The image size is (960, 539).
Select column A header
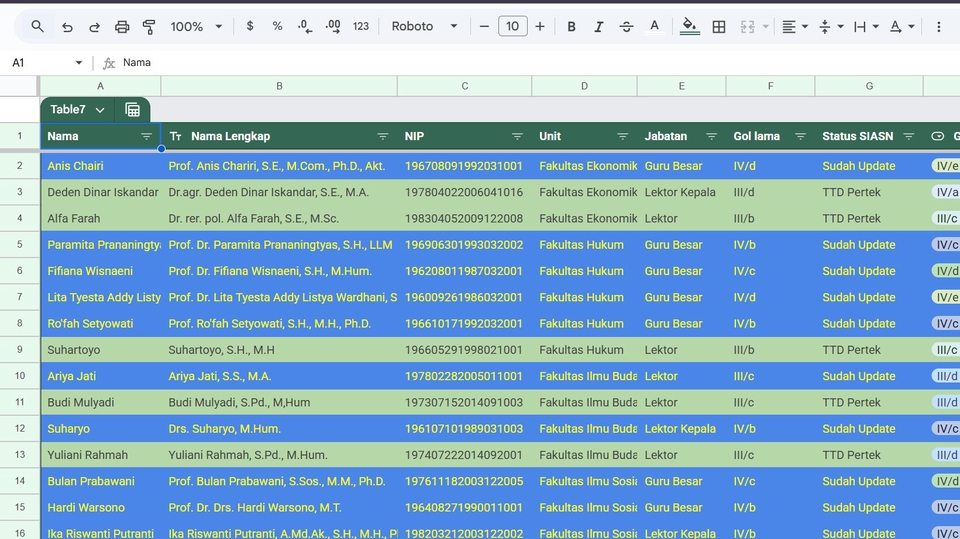pyautogui.click(x=100, y=86)
